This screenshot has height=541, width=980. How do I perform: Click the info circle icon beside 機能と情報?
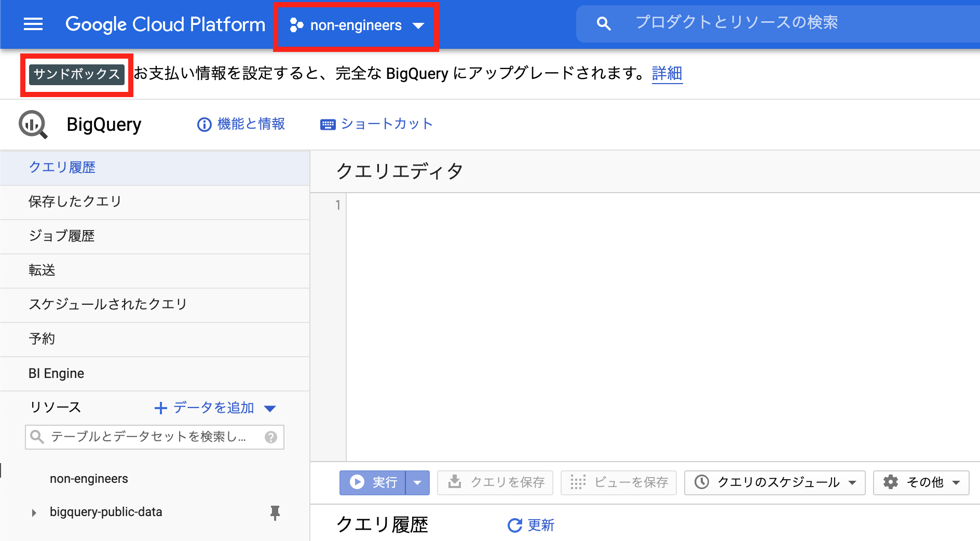point(204,125)
